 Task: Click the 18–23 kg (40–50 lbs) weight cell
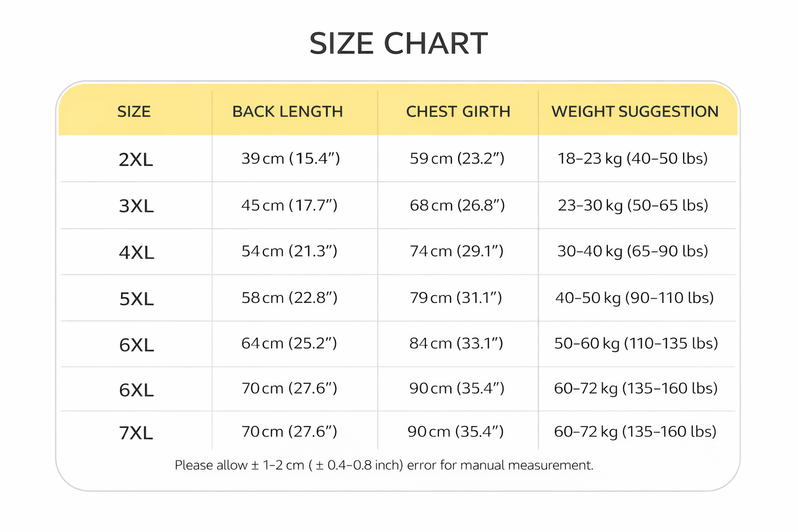(x=633, y=158)
